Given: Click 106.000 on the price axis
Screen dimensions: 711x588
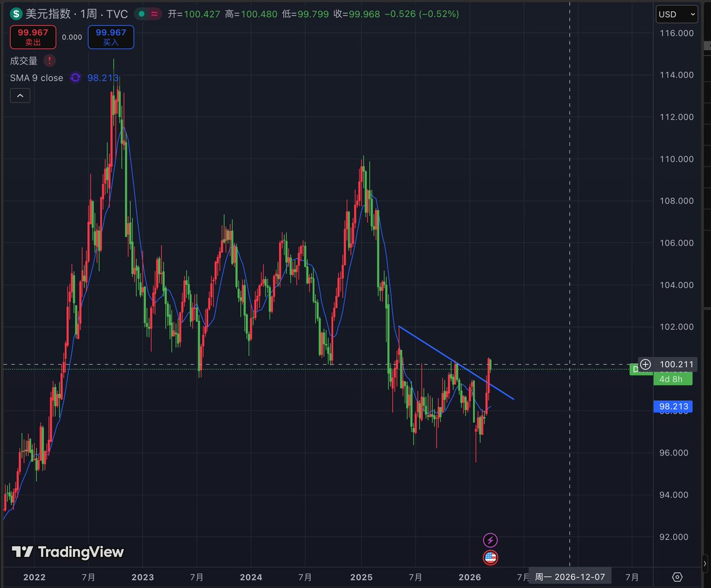Looking at the screenshot, I should 677,243.
